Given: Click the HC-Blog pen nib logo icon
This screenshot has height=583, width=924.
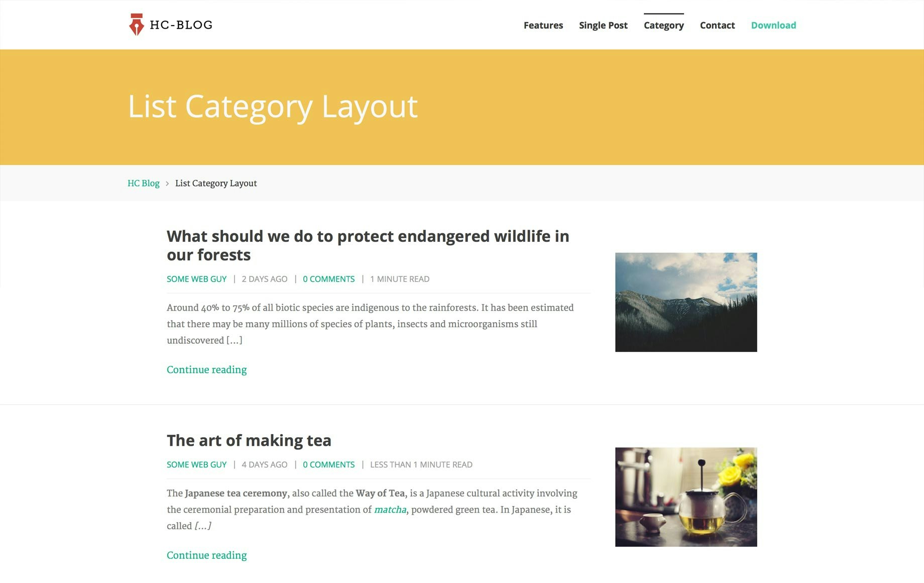Looking at the screenshot, I should [136, 25].
